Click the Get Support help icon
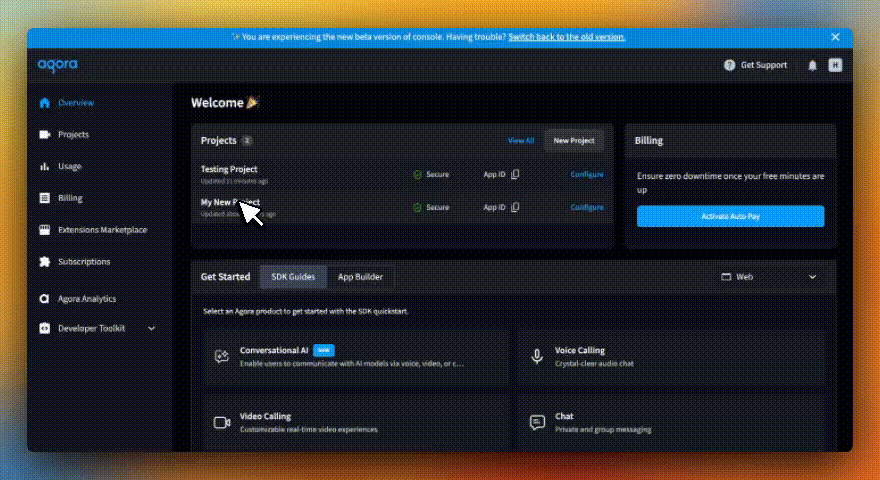The width and height of the screenshot is (880, 480). pos(729,65)
